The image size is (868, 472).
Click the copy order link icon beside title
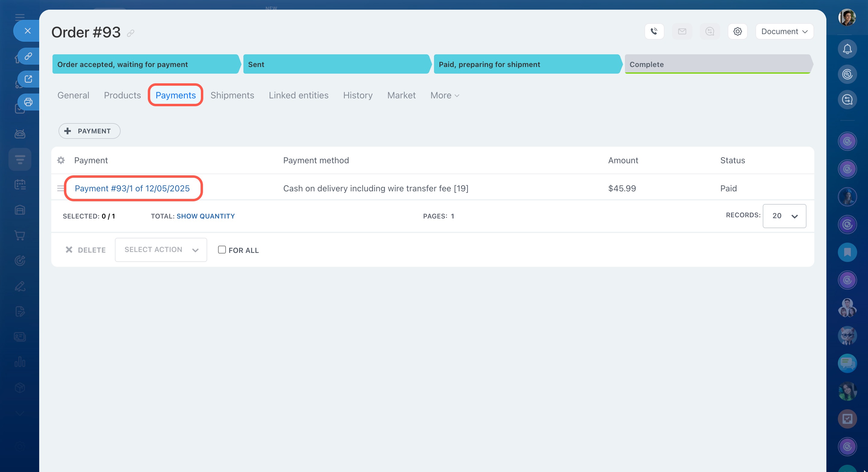[x=131, y=33]
